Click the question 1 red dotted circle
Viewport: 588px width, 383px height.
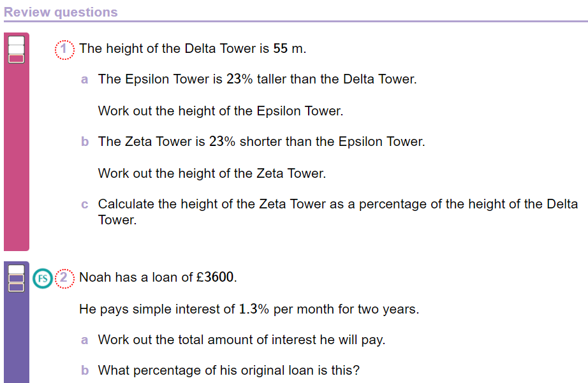point(64,50)
